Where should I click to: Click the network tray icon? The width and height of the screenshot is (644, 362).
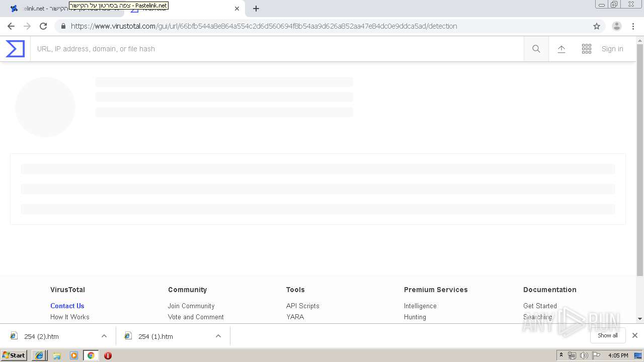(x=572, y=355)
